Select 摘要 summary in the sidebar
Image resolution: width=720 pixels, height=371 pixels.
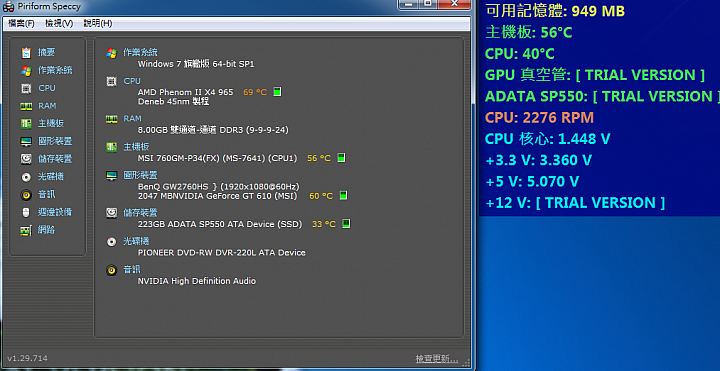(x=46, y=52)
